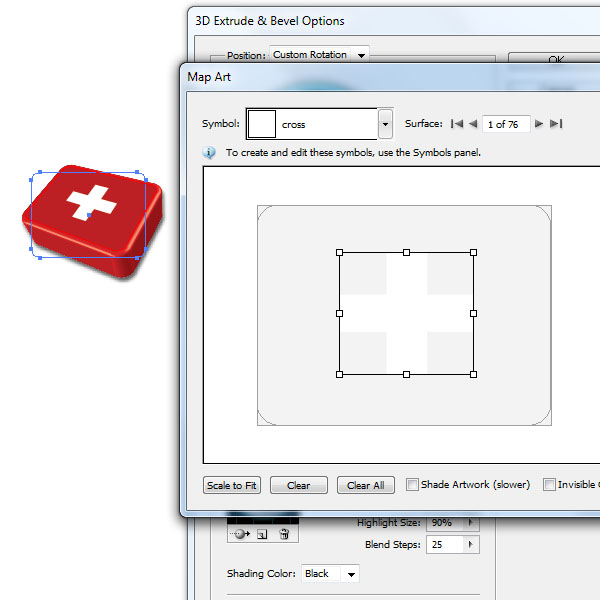
Task: Click the Clear button
Action: pyautogui.click(x=299, y=485)
